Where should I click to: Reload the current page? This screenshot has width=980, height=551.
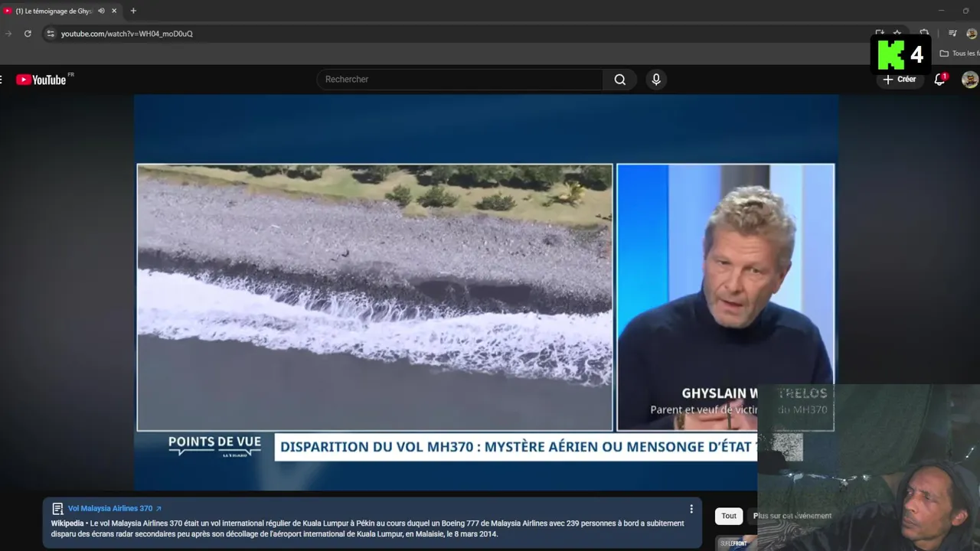coord(28,34)
